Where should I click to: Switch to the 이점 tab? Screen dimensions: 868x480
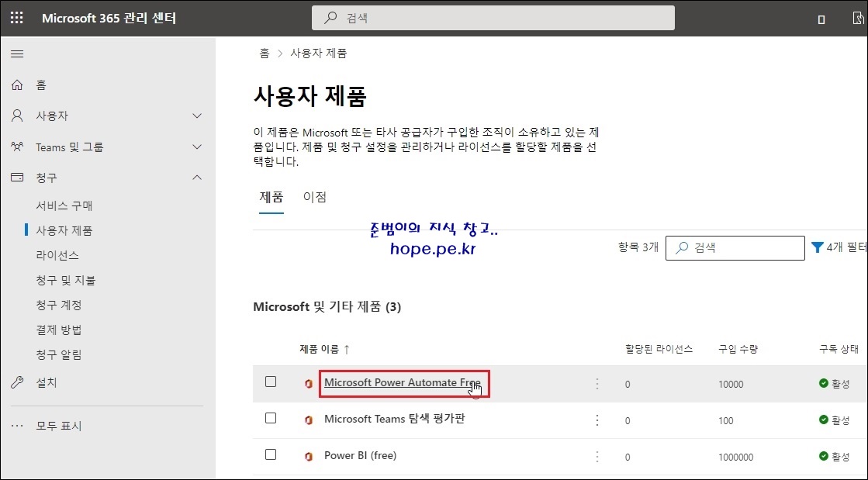click(315, 196)
